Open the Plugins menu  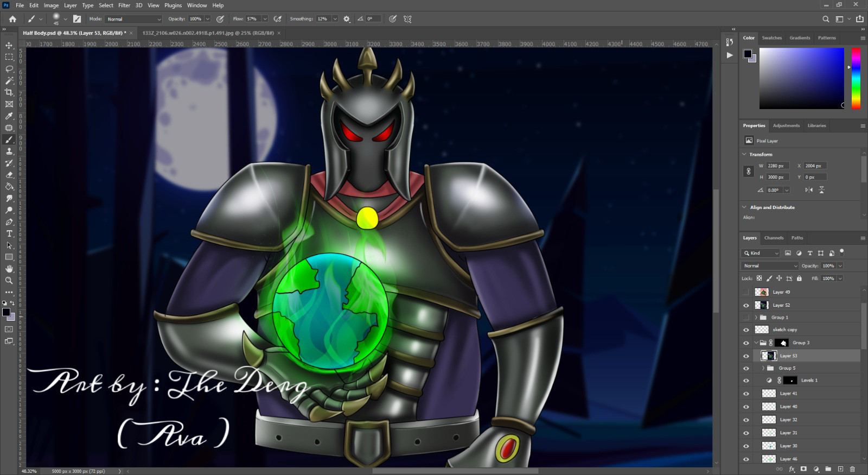pyautogui.click(x=173, y=5)
